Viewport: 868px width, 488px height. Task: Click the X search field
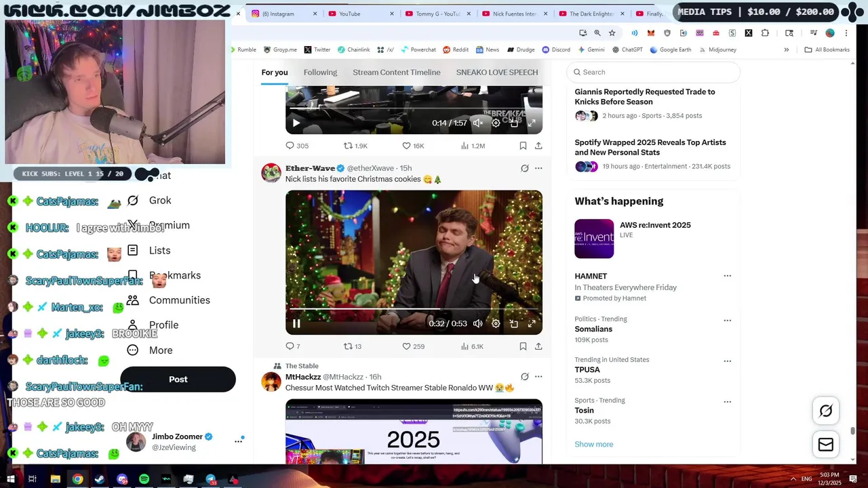pos(653,72)
